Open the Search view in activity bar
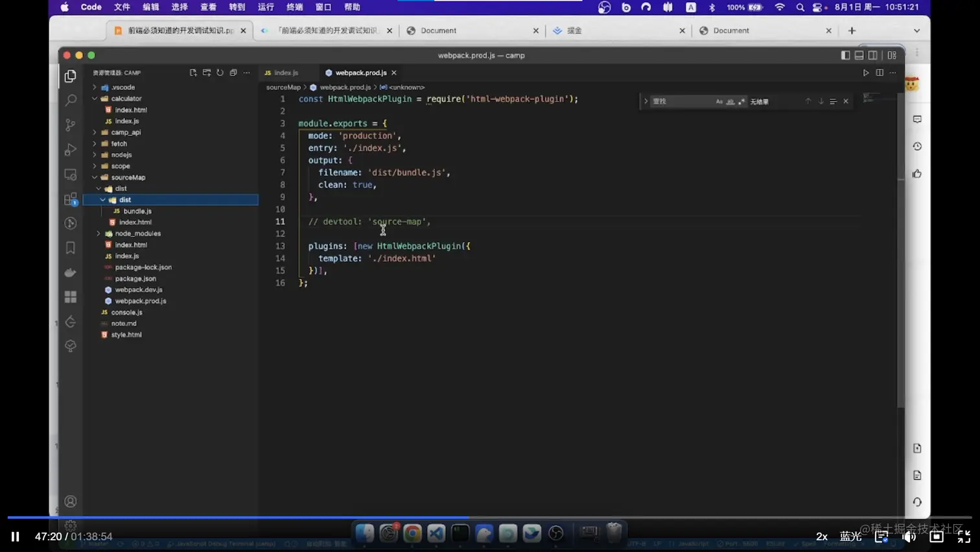Viewport: 980px width, 552px height. coord(71,101)
